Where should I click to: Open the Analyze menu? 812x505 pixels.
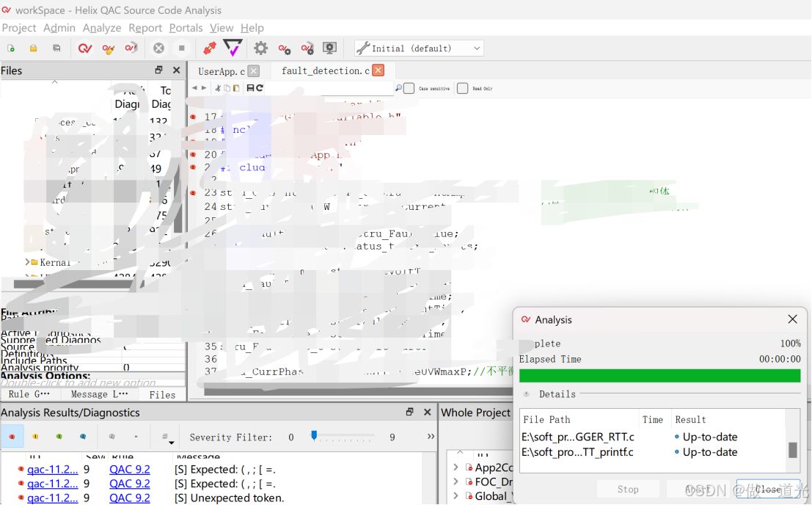102,28
